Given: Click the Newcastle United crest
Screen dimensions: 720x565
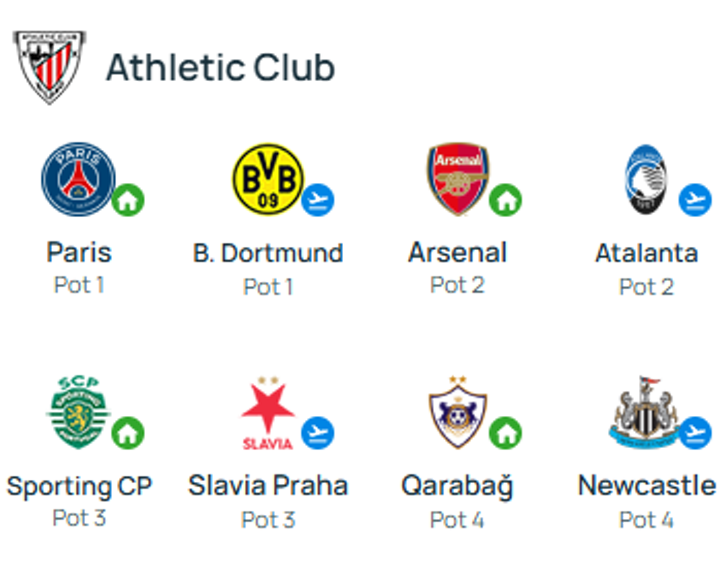Looking at the screenshot, I should tap(646, 410).
